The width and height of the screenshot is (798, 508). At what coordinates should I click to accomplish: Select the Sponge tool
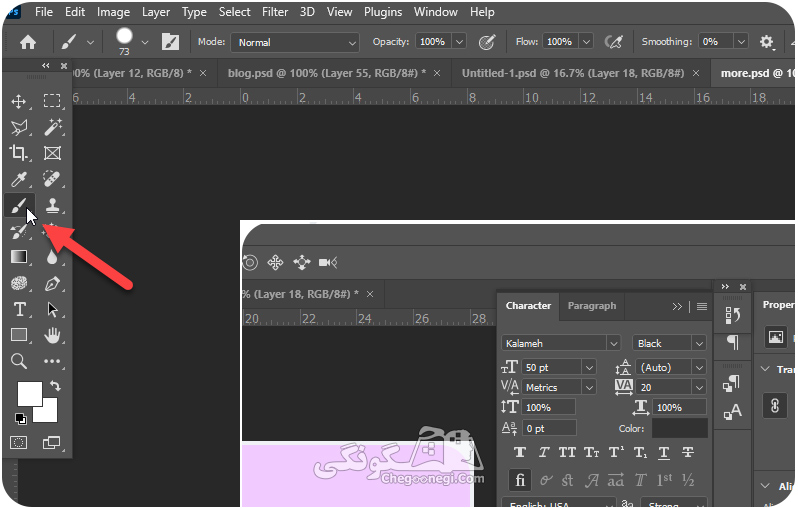click(19, 283)
